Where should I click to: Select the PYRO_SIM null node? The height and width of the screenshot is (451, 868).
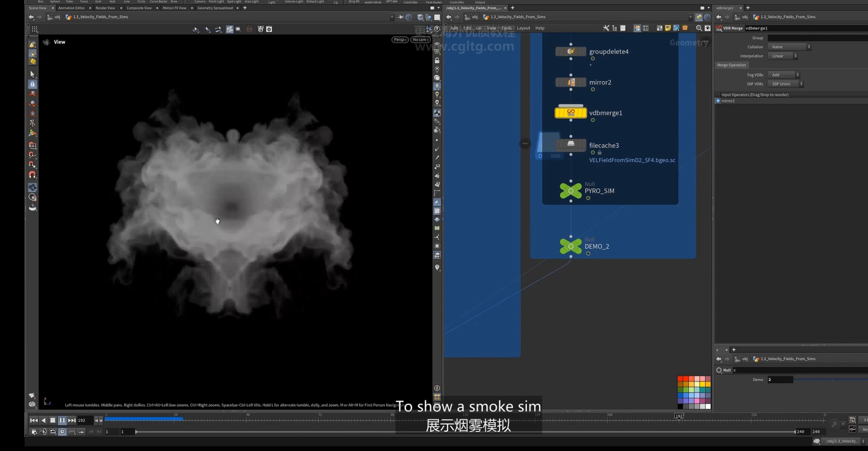571,191
